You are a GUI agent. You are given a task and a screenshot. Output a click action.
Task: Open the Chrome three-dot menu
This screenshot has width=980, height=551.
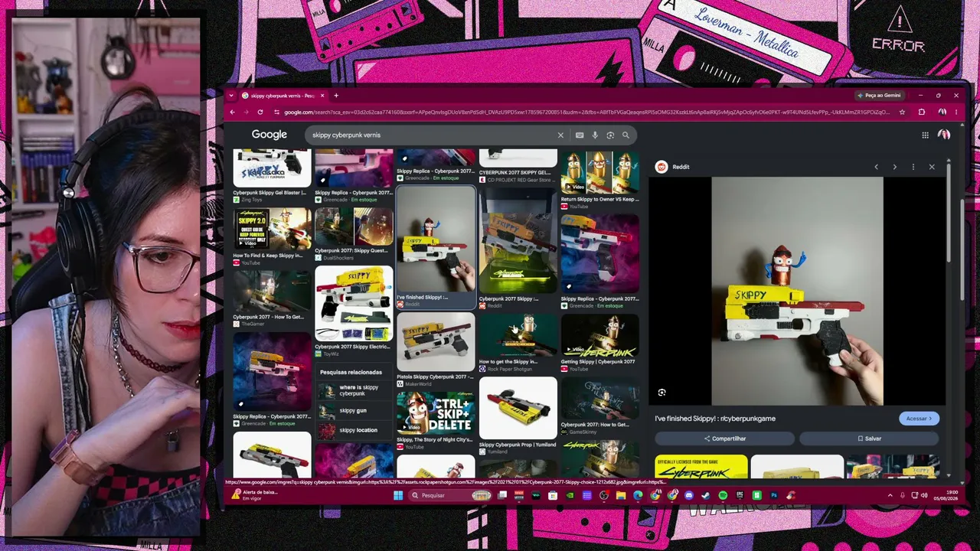955,112
